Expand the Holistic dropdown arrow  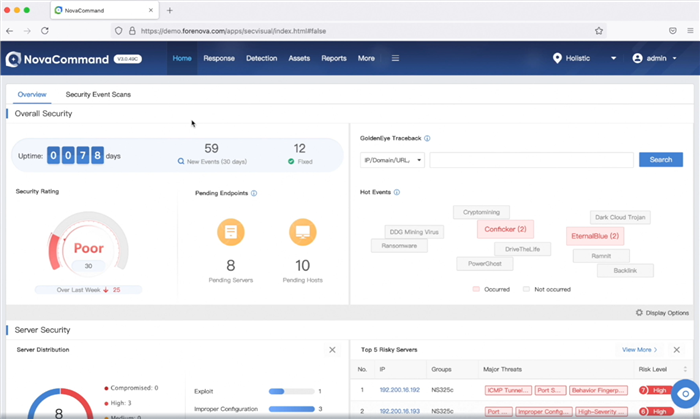[x=613, y=58]
